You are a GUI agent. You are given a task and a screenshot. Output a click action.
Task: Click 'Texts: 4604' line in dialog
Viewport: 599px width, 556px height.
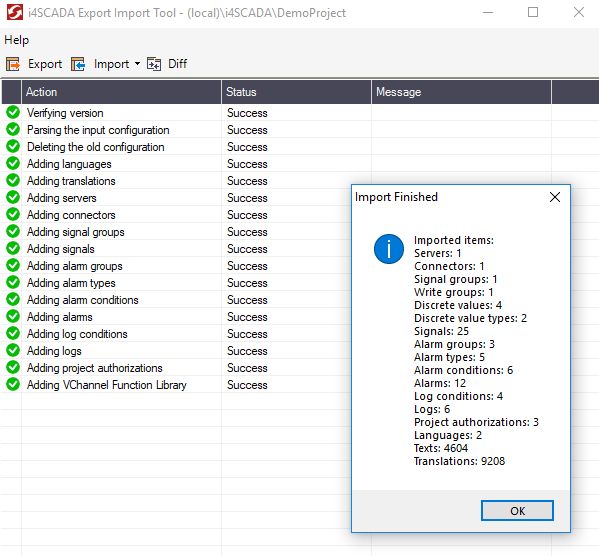click(x=441, y=448)
